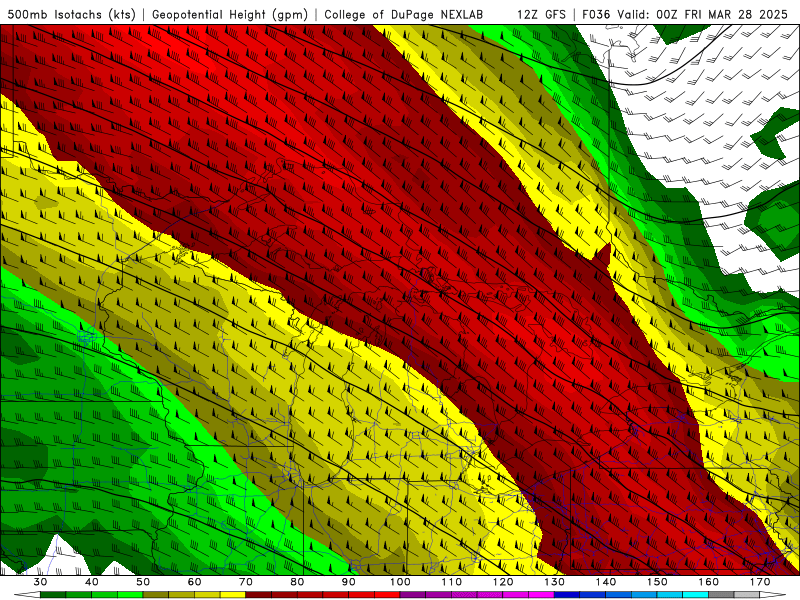Click the magenta 125-130 kt legend swatch

click(x=541, y=595)
